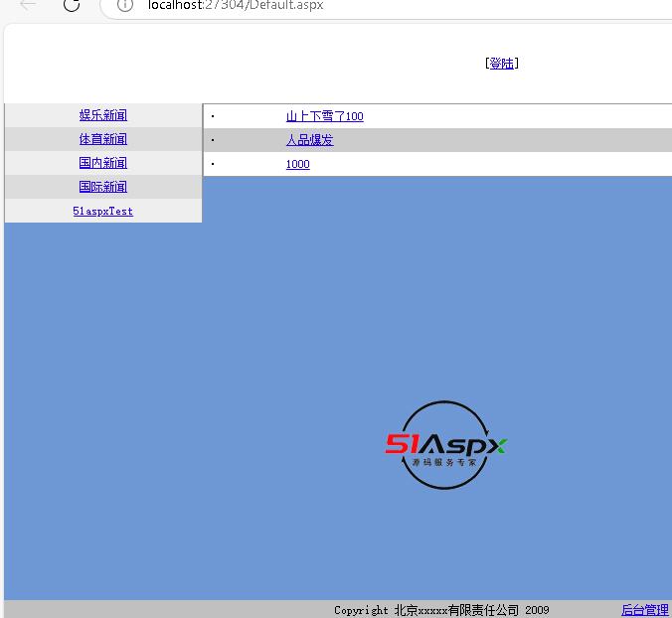Click bullet beside 1000 row
Viewport: 672px width, 618px height.
[x=213, y=164]
